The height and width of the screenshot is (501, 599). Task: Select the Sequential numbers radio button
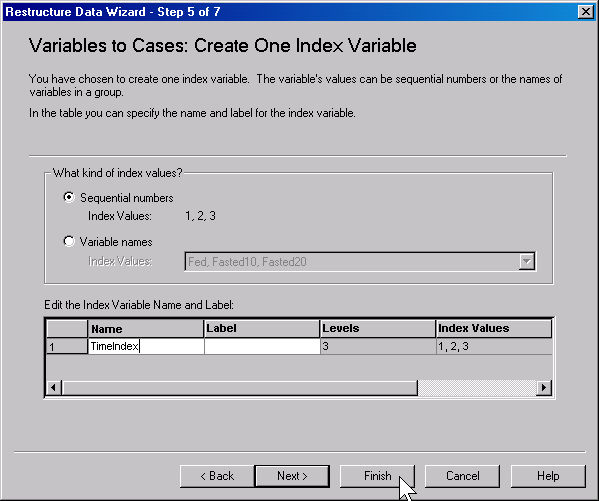(x=69, y=197)
